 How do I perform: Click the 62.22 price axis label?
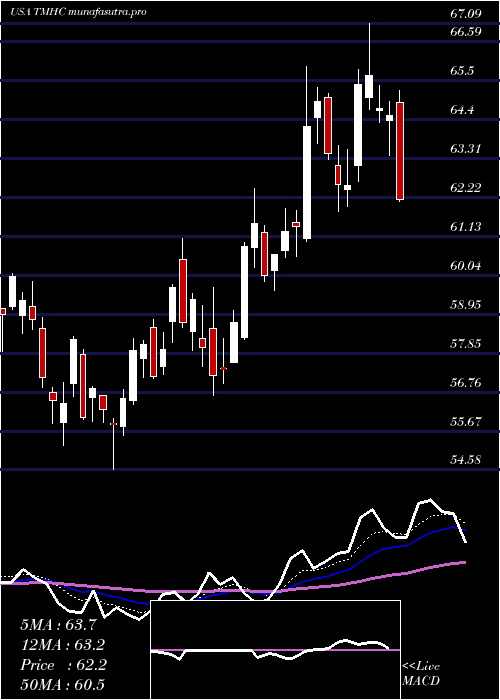(466, 188)
